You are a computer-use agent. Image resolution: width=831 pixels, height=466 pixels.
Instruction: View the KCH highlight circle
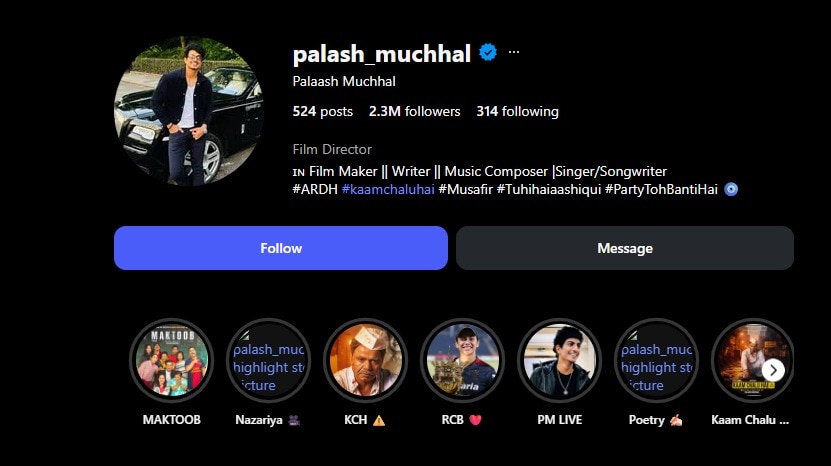pos(366,361)
